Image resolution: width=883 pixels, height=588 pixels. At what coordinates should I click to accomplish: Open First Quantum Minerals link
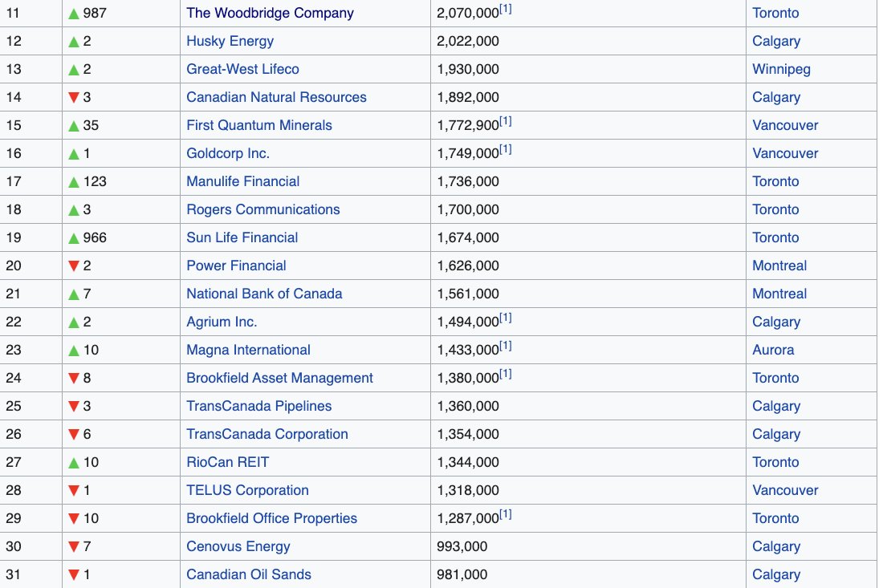(x=259, y=125)
